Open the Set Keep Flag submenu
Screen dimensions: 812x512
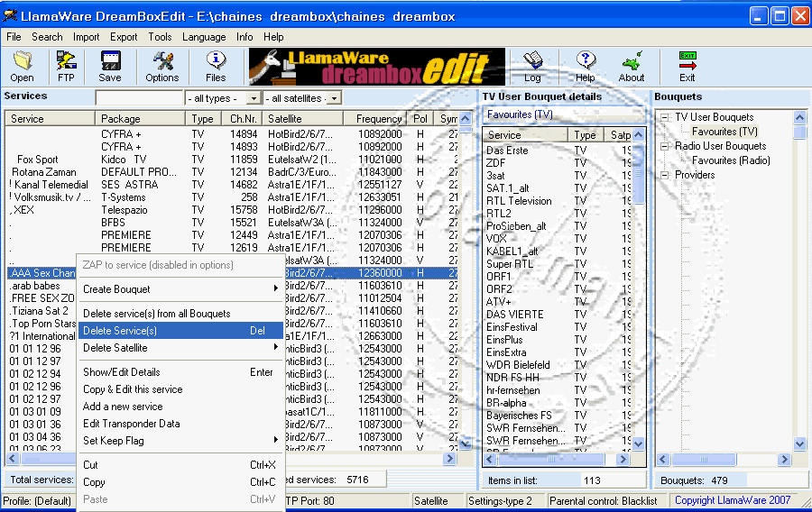point(180,440)
